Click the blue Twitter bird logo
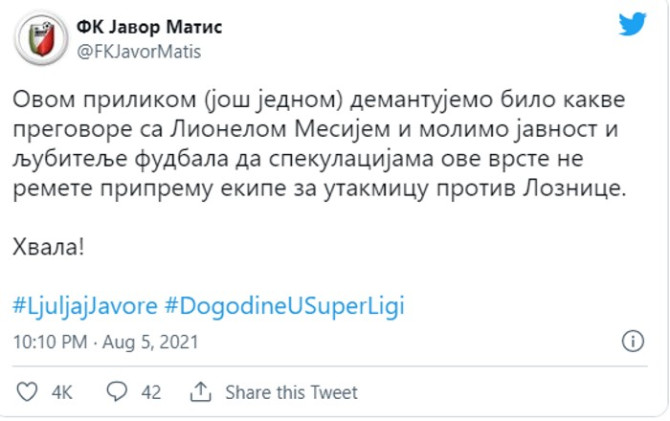This screenshot has height=421, width=670. [x=632, y=25]
